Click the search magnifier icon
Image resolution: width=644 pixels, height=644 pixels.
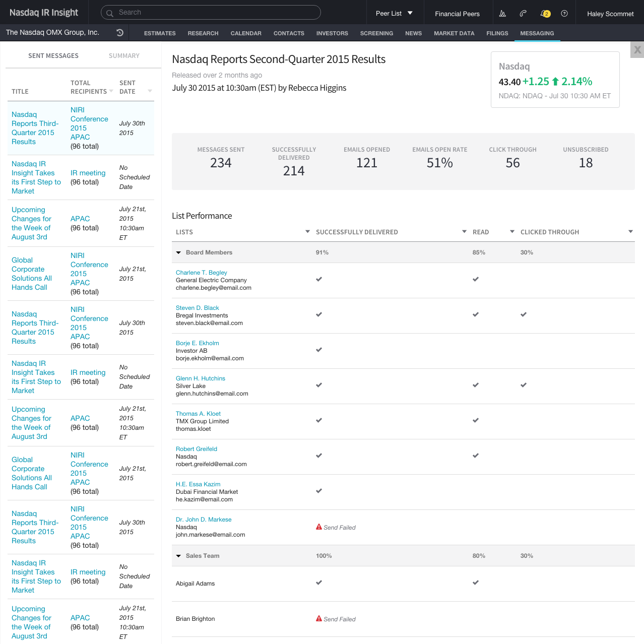pyautogui.click(x=109, y=13)
